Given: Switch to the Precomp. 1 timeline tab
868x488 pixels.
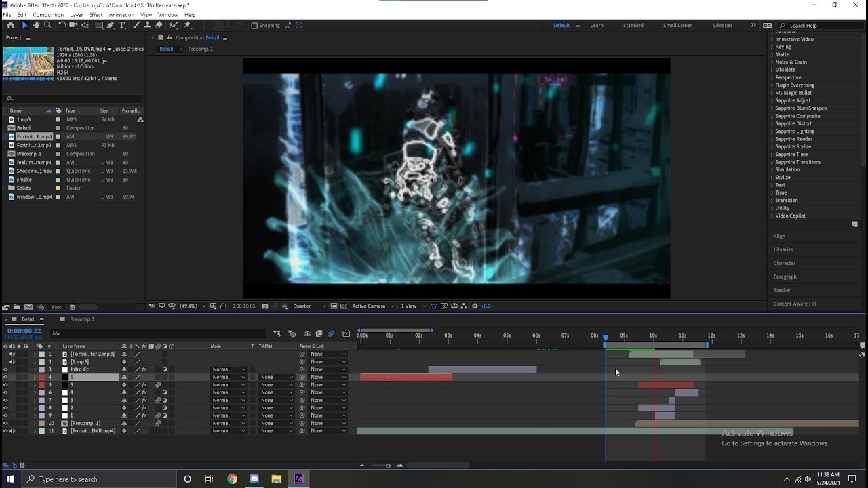Looking at the screenshot, I should click(x=83, y=319).
